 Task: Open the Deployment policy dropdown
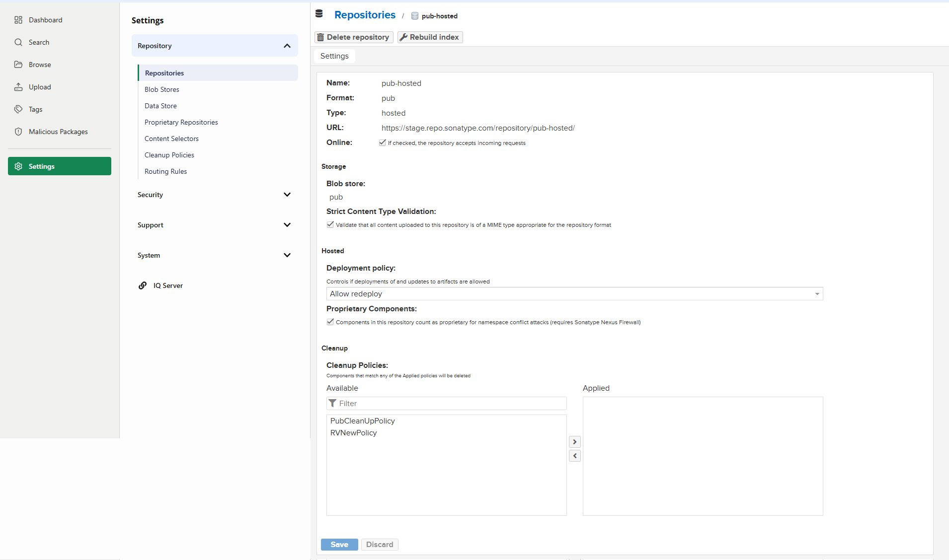(x=574, y=294)
